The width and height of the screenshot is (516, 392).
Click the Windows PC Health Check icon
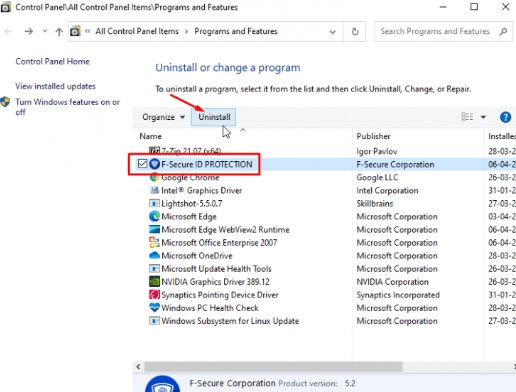[154, 307]
